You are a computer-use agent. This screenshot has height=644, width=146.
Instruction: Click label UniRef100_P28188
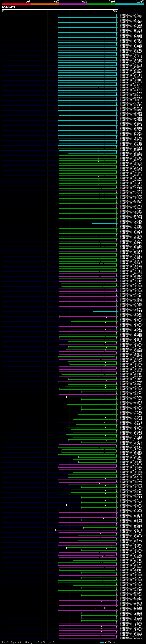pos(131,567)
